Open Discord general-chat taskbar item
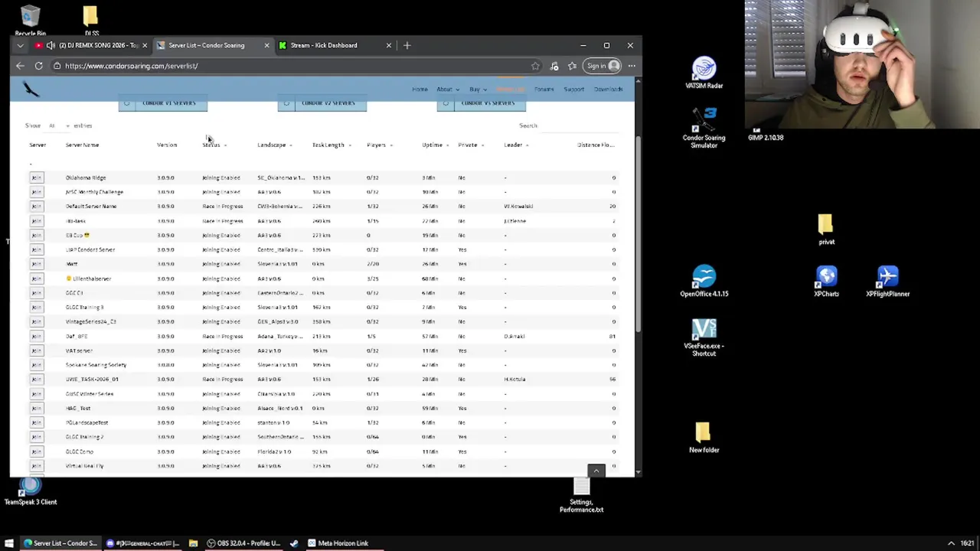Viewport: 980px width, 551px height. coord(142,543)
